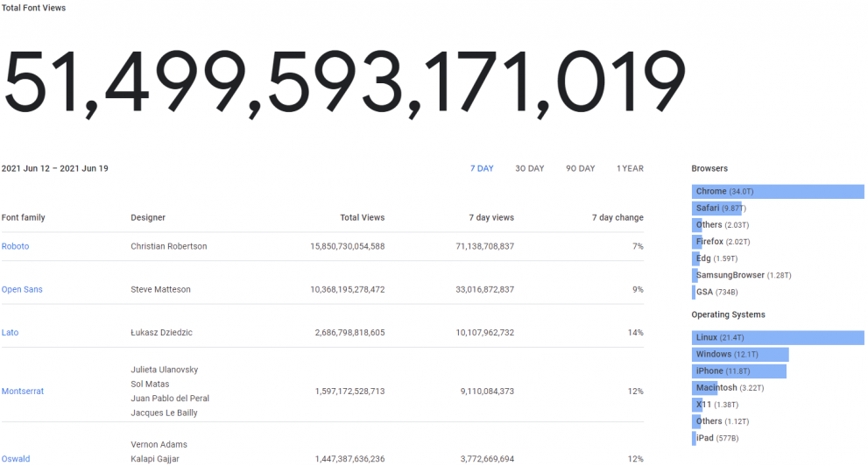868x466 pixels.
Task: Switch to the 90 DAY range
Action: coord(580,168)
